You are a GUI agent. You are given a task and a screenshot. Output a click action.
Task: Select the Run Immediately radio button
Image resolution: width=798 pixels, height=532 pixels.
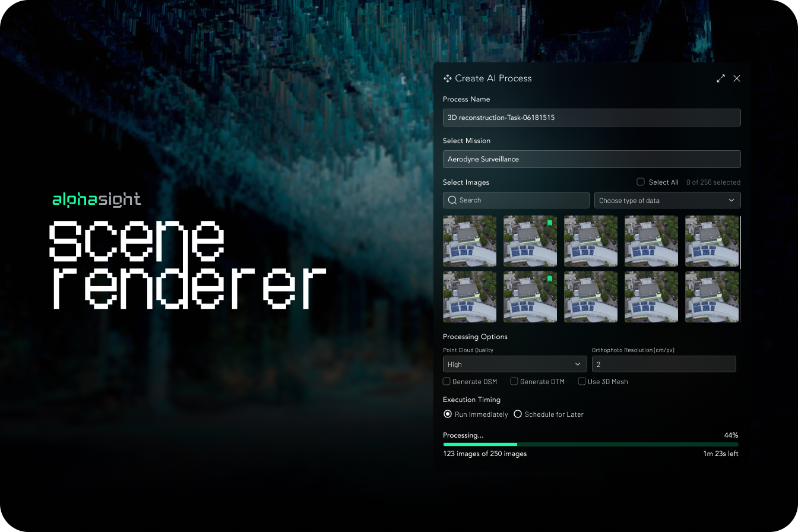click(x=448, y=414)
